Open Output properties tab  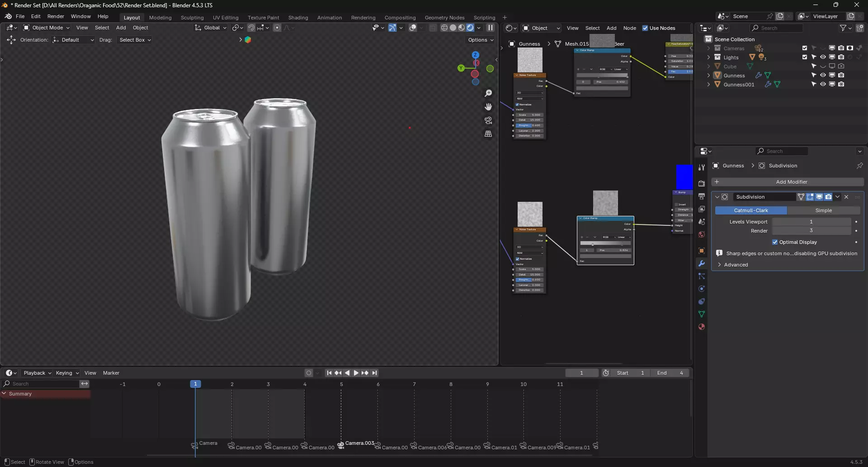[702, 196]
